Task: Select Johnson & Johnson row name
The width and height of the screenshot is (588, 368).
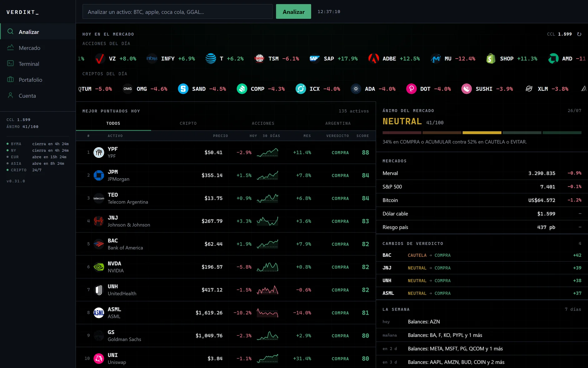Action: (x=129, y=225)
